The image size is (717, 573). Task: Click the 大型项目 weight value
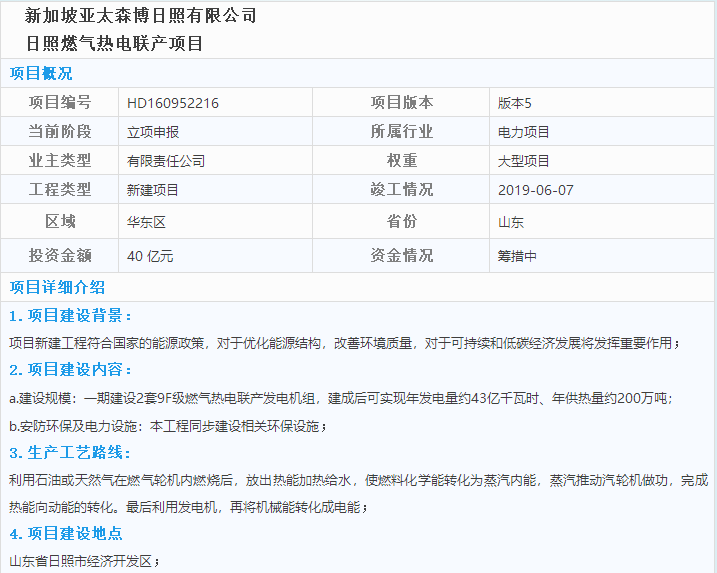[x=524, y=161]
